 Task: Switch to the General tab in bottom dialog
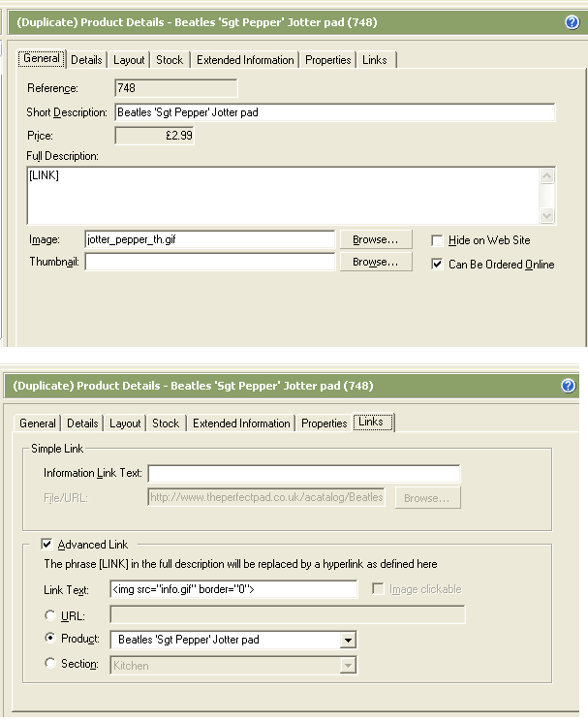pyautogui.click(x=38, y=423)
